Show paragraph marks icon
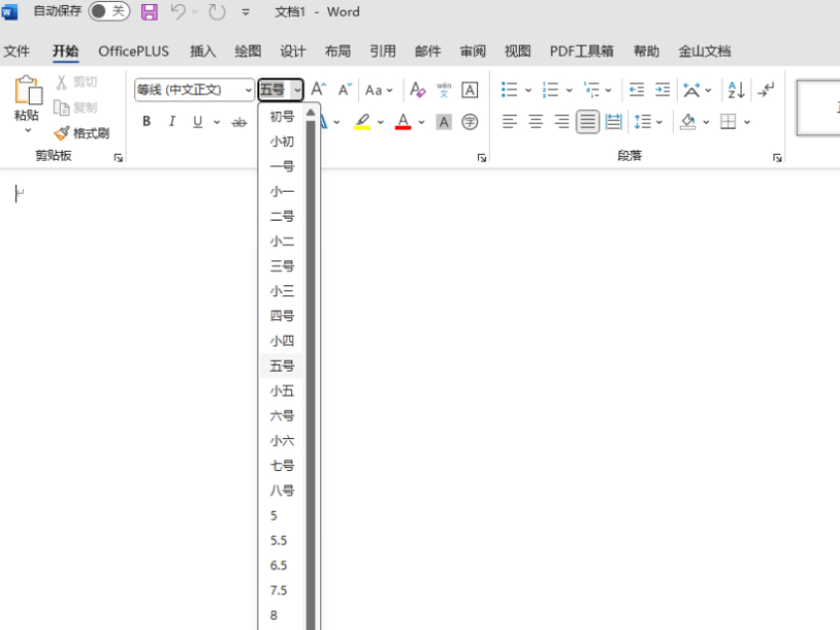Screen dimensions: 840x630 point(766,89)
